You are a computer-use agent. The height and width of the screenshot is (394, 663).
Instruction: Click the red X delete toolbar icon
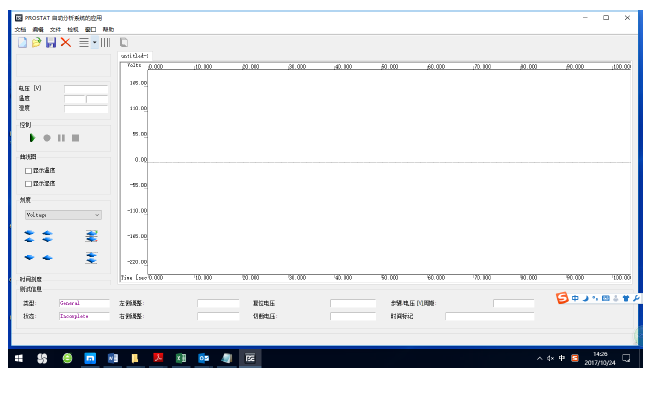pos(66,42)
